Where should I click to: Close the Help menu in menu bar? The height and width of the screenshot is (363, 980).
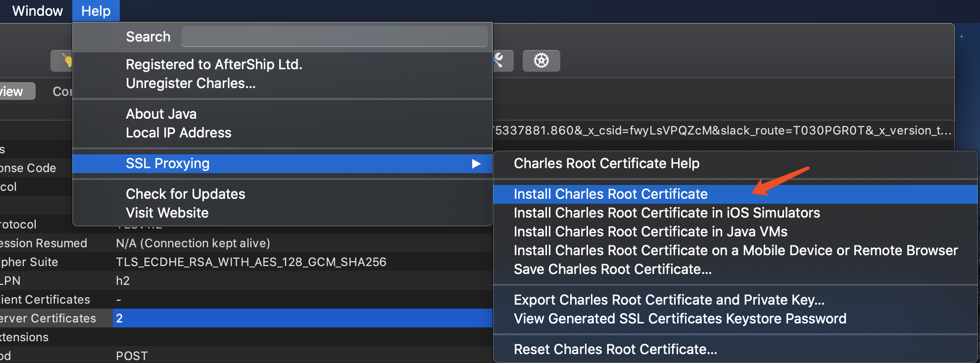pyautogui.click(x=96, y=11)
